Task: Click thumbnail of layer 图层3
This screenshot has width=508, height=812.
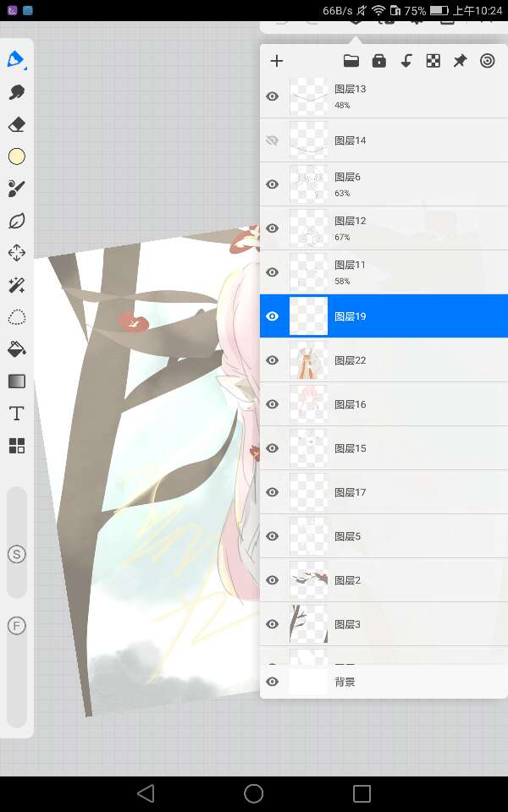Action: [x=308, y=624]
